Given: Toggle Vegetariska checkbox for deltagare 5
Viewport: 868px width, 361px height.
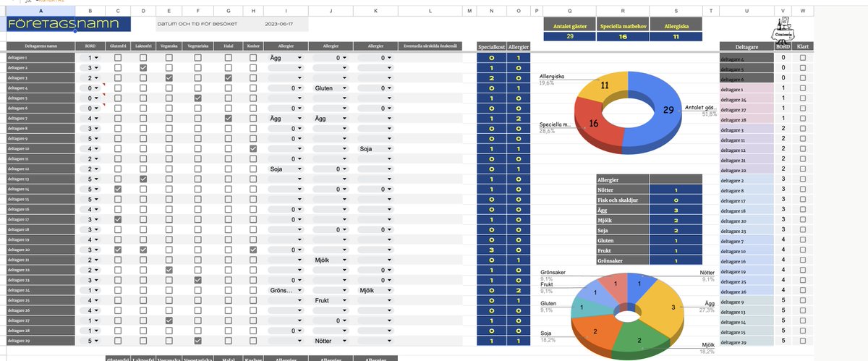Looking at the screenshot, I should click(197, 98).
